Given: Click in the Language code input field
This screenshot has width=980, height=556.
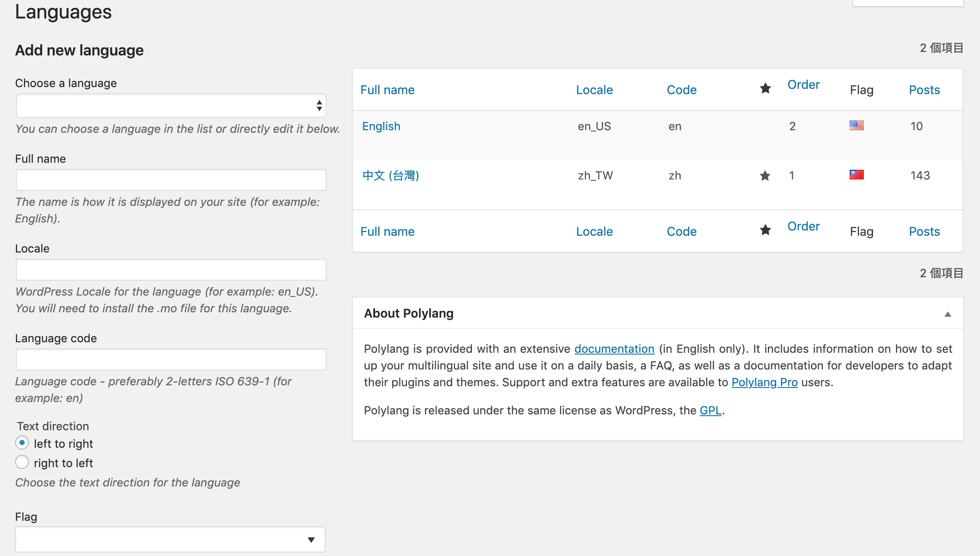Looking at the screenshot, I should point(171,359).
